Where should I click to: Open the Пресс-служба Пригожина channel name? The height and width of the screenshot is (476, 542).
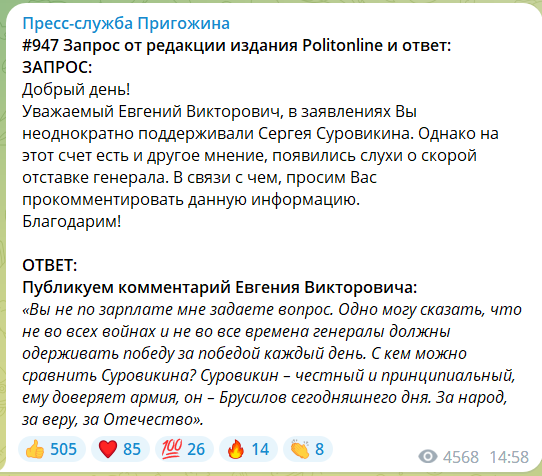[x=126, y=24]
